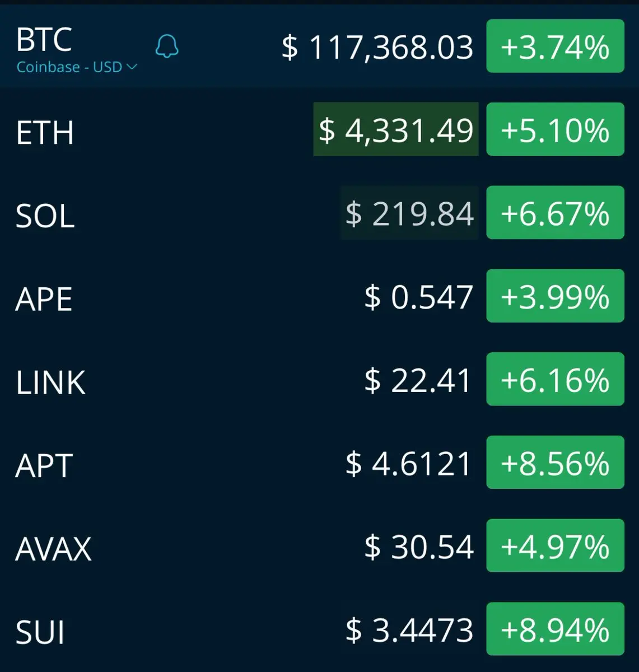
Task: Open the APE coin entry
Action: (319, 296)
